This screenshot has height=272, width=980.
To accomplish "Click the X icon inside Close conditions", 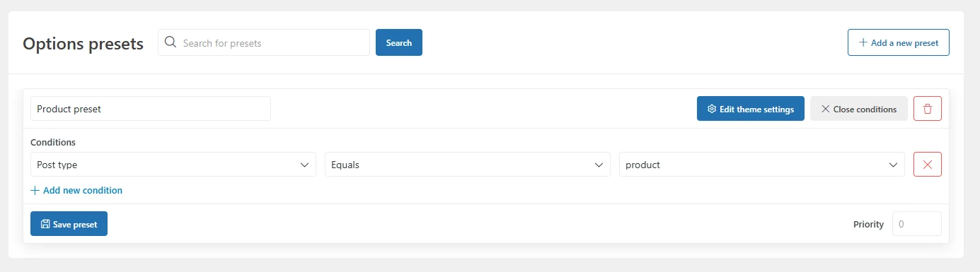I will (x=825, y=110).
